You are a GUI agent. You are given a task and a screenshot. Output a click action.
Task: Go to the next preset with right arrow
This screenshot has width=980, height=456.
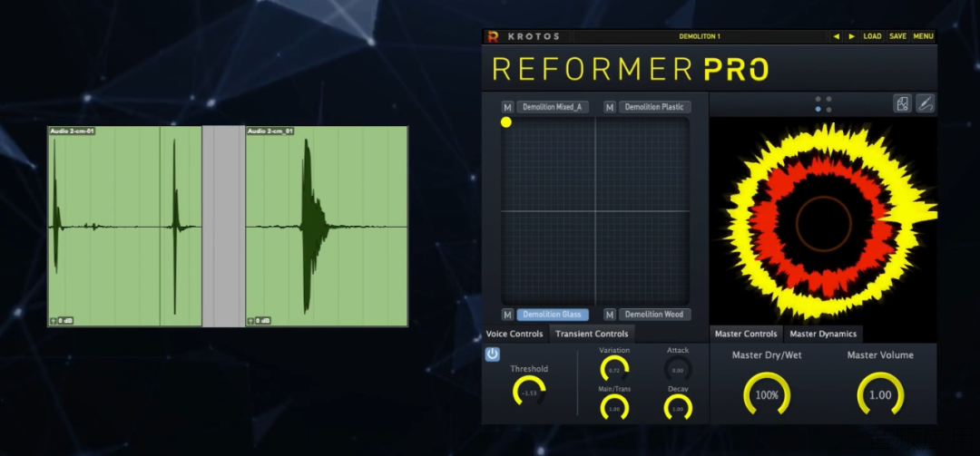(852, 37)
